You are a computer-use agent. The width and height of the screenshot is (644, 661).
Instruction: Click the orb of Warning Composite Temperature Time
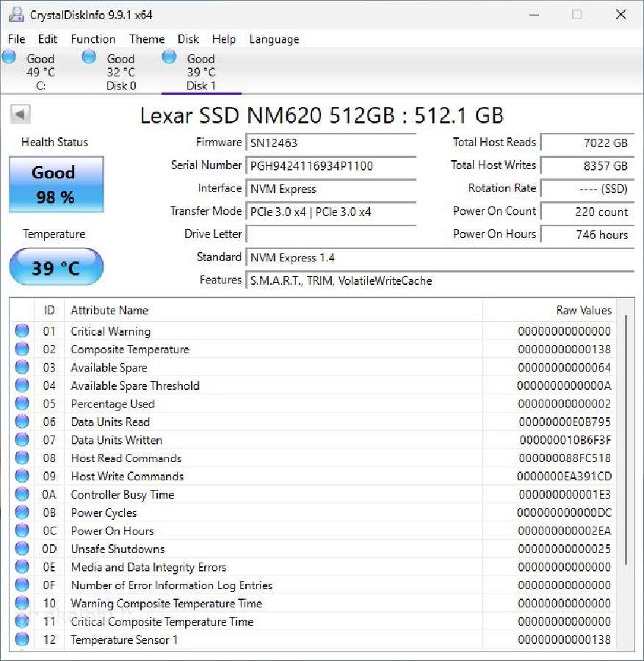coord(22,602)
